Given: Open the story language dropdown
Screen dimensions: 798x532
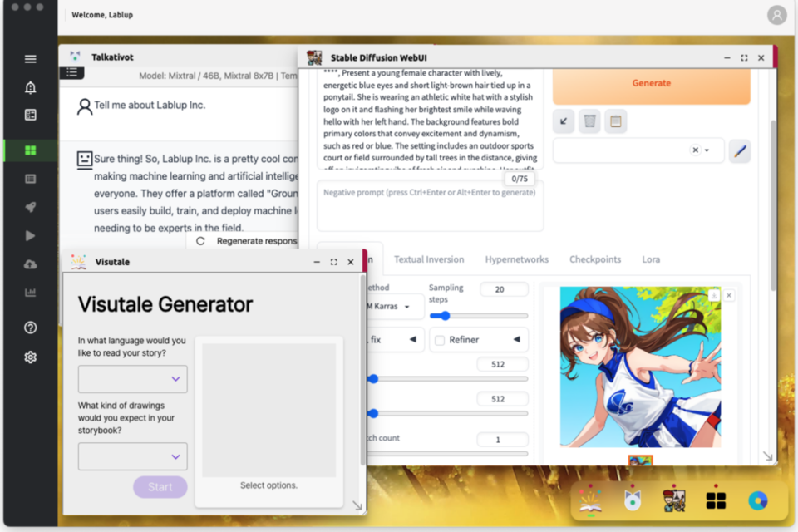Looking at the screenshot, I should [133, 379].
